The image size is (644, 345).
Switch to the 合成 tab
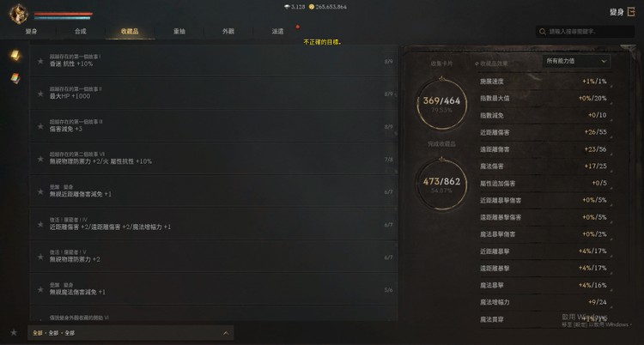81,31
